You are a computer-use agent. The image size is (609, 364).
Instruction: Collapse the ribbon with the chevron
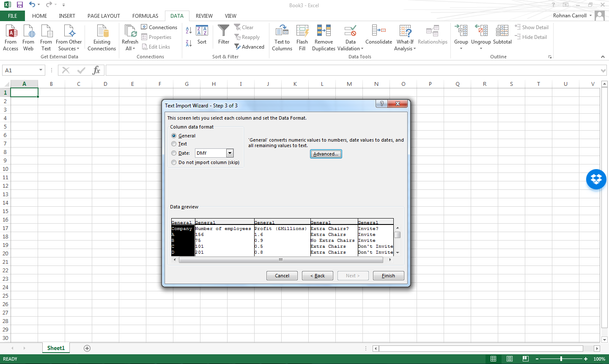(603, 57)
